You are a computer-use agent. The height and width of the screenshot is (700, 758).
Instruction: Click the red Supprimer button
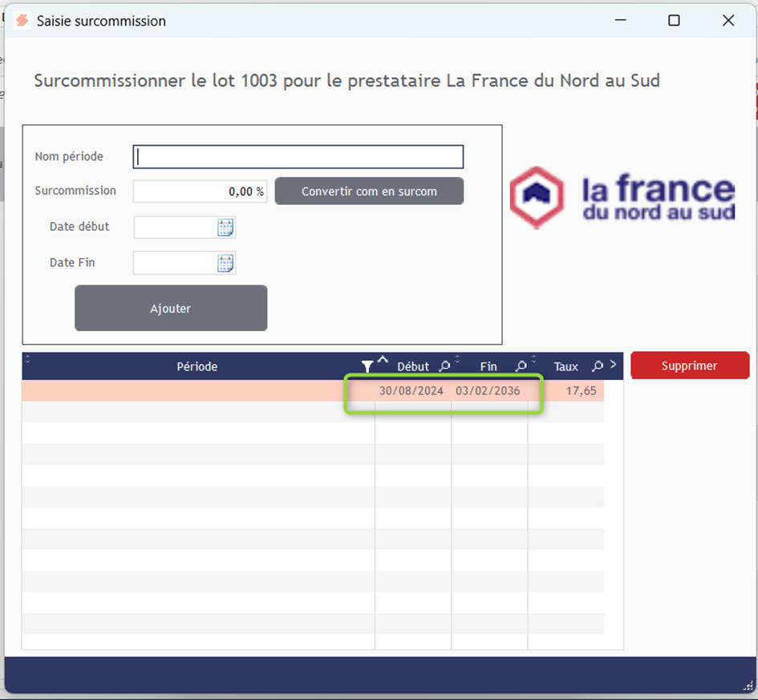(690, 366)
